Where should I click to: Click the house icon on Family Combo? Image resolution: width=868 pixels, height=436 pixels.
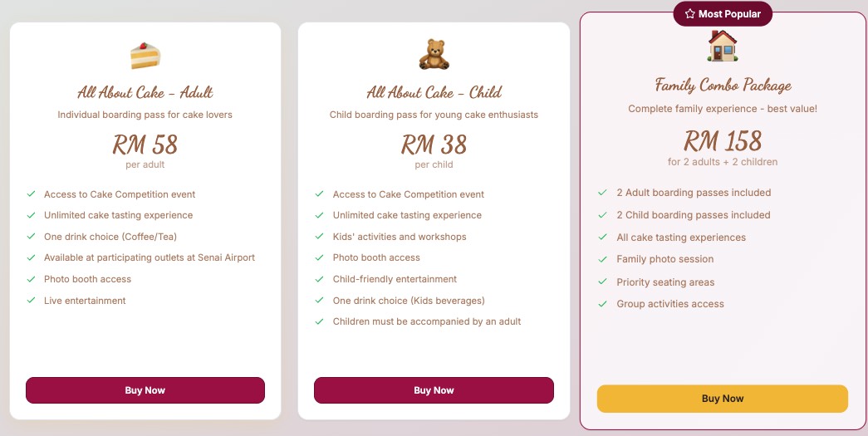723,47
